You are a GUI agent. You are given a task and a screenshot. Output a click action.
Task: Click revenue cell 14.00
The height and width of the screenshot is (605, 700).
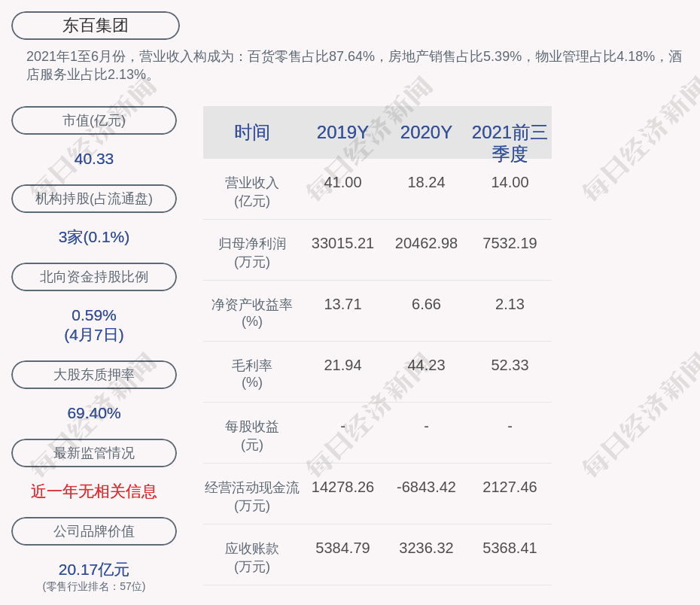510,183
